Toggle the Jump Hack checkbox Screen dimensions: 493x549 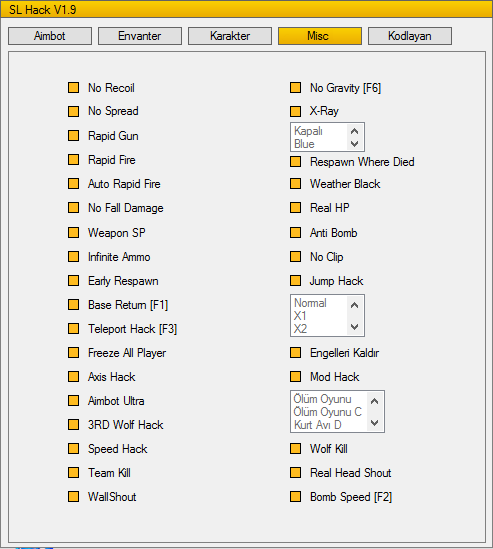[295, 280]
